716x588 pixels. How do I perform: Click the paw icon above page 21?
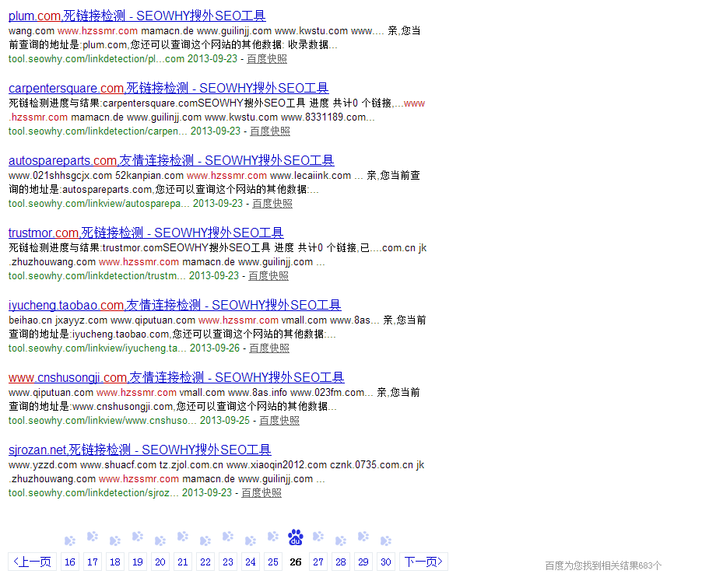183,537
